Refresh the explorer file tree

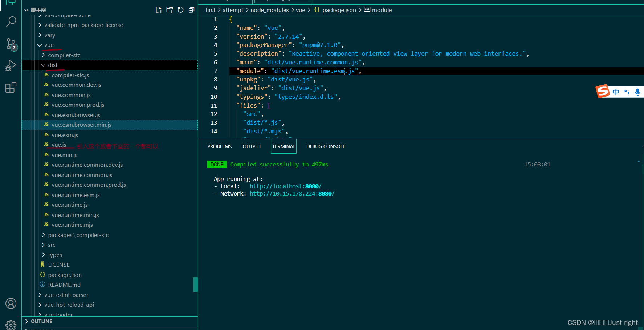(x=181, y=10)
